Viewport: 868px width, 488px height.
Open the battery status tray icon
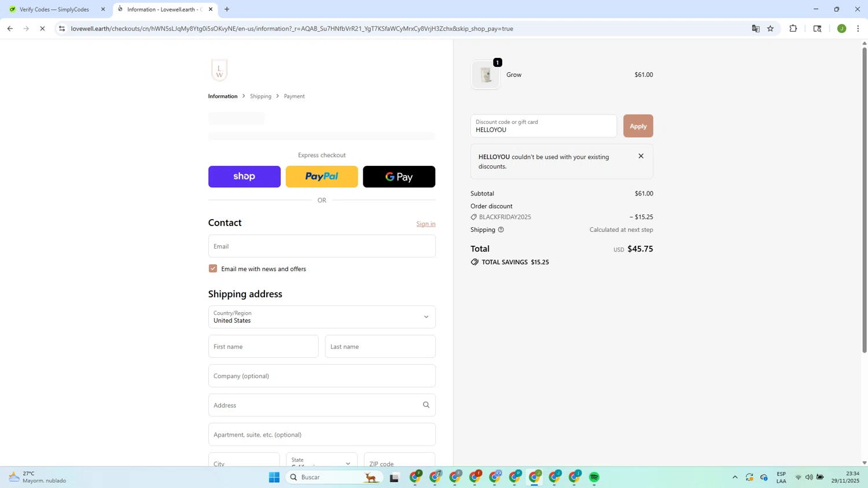(x=820, y=477)
